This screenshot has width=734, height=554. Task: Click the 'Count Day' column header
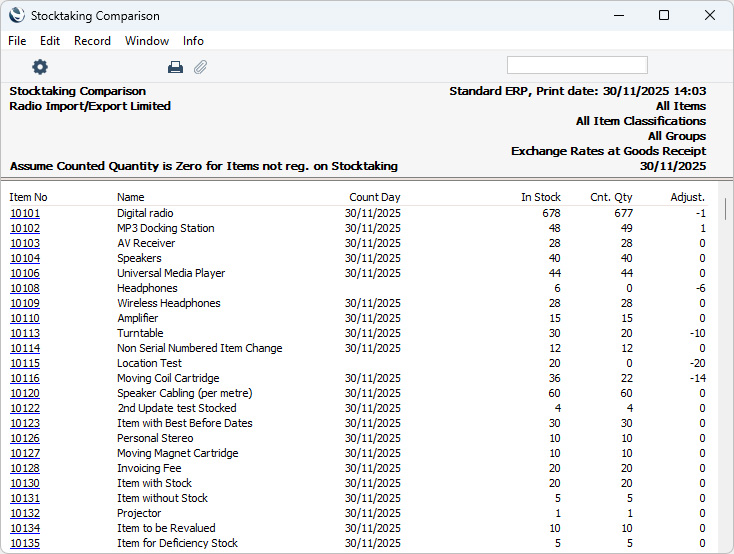[x=374, y=197]
